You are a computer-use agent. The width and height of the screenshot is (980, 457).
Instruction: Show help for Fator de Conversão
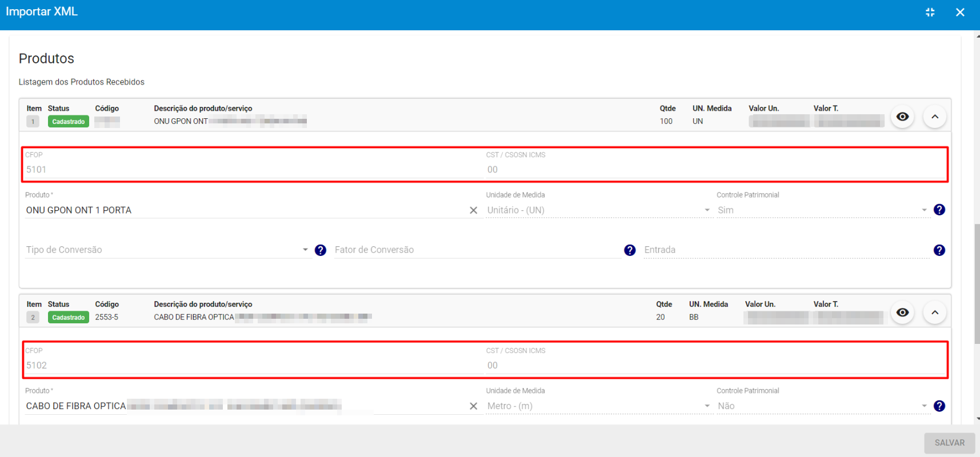pyautogui.click(x=630, y=250)
